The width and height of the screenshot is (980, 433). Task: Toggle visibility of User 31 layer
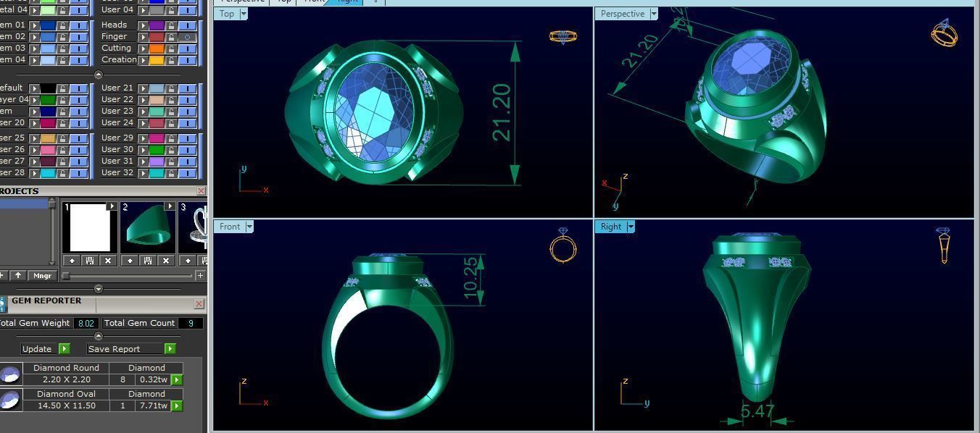[x=187, y=161]
